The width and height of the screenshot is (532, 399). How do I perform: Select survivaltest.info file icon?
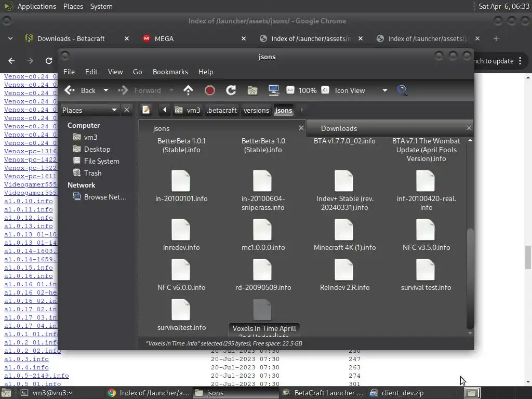181,310
